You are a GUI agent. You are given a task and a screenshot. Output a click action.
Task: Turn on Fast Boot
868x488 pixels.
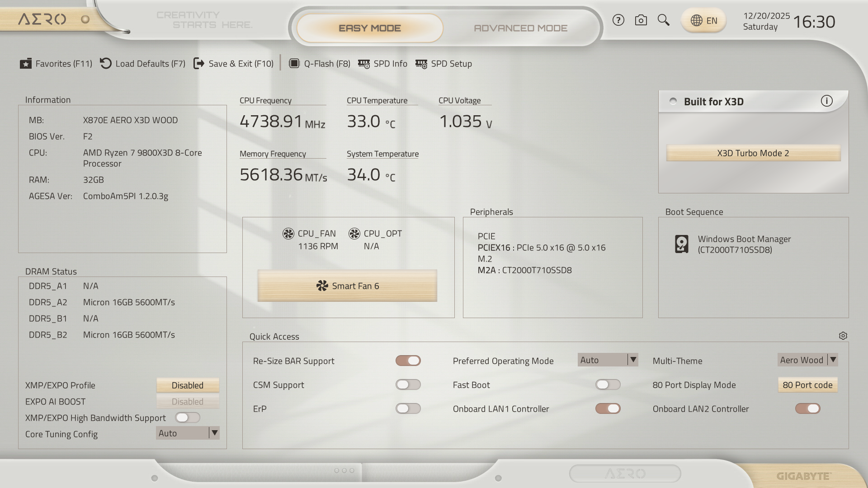(x=608, y=385)
